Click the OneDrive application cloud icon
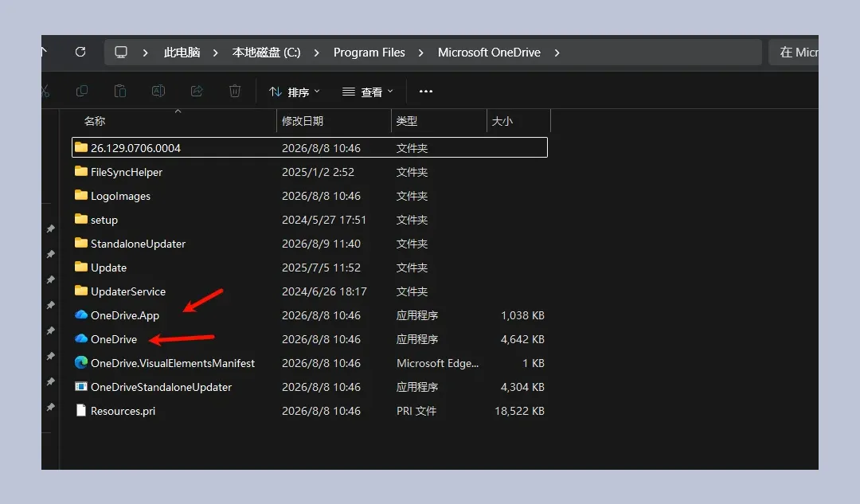 point(81,339)
